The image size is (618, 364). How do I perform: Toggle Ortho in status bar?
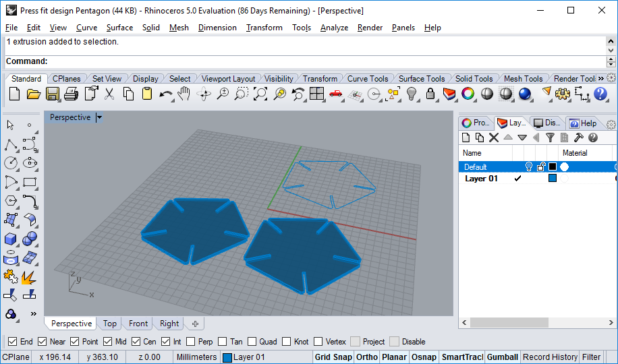[x=366, y=357]
